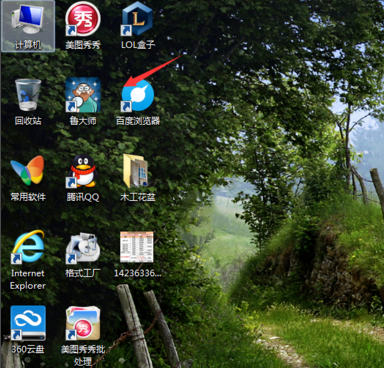This screenshot has height=368, width=384.
Task: Click the 'Internet Explorer' text label
Action: (28, 280)
